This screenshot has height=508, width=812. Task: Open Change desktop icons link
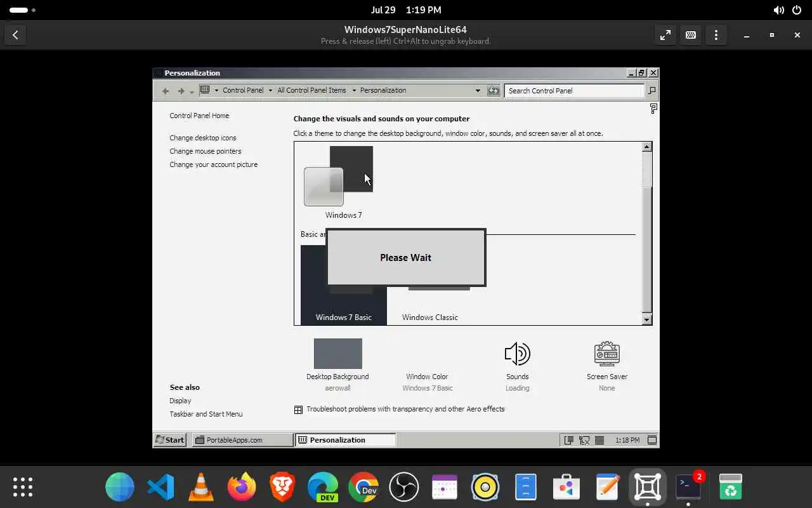coord(203,138)
